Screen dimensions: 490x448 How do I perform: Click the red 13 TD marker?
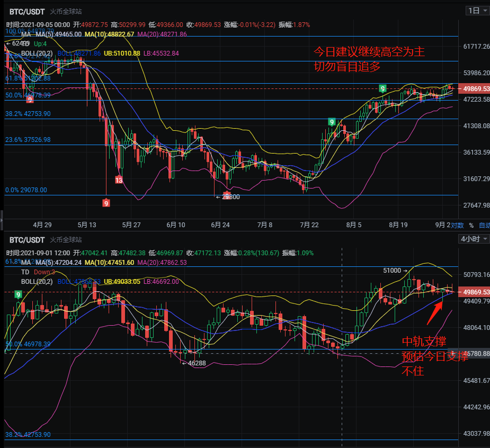click(119, 180)
